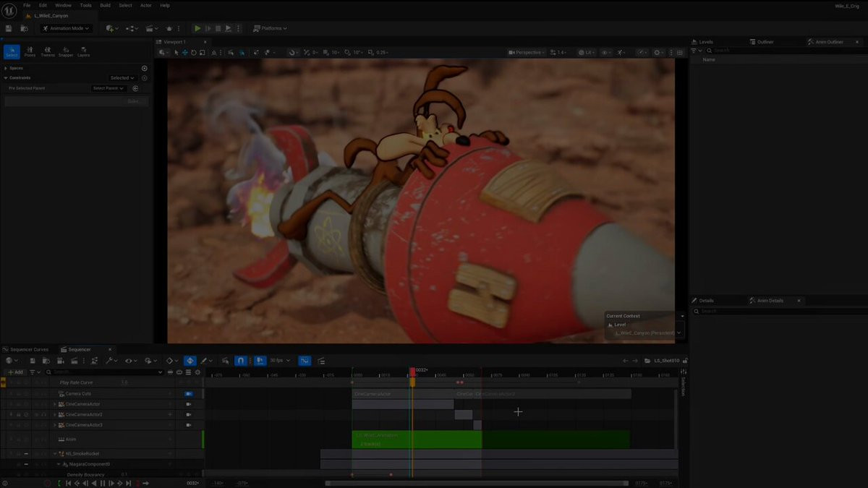Image resolution: width=868 pixels, height=488 pixels.
Task: Select the Snapper tool
Action: [x=66, y=52]
